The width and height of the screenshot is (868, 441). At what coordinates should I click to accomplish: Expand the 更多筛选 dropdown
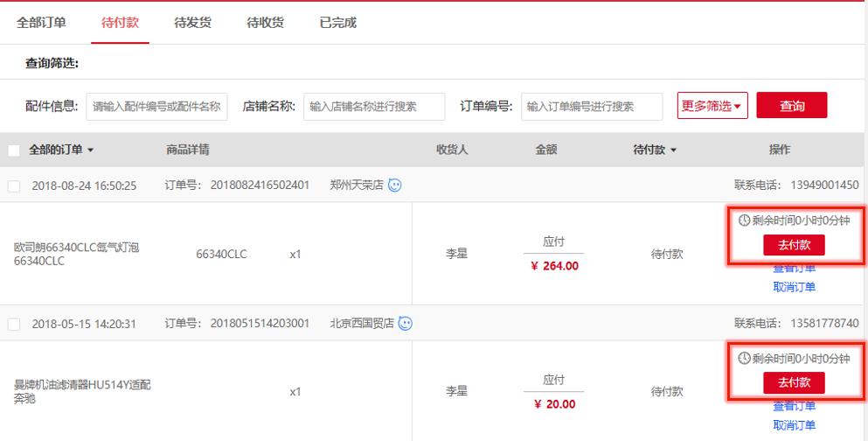click(712, 106)
